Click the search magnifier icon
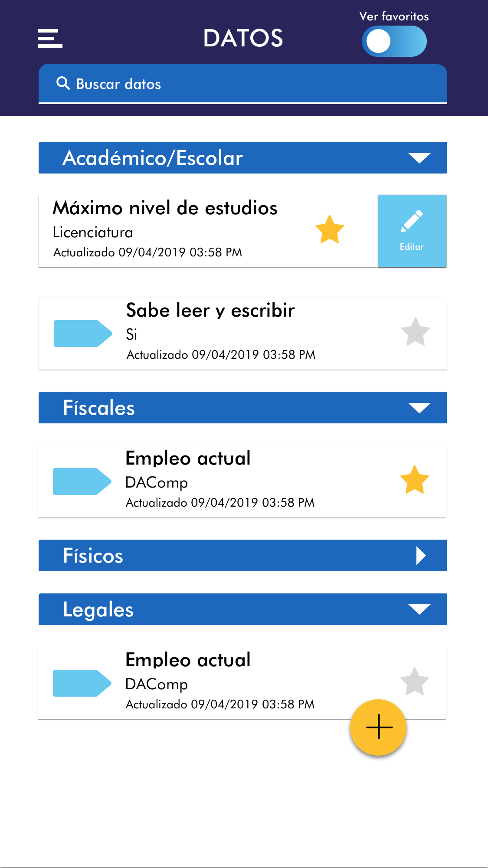The height and width of the screenshot is (868, 488). tap(63, 83)
